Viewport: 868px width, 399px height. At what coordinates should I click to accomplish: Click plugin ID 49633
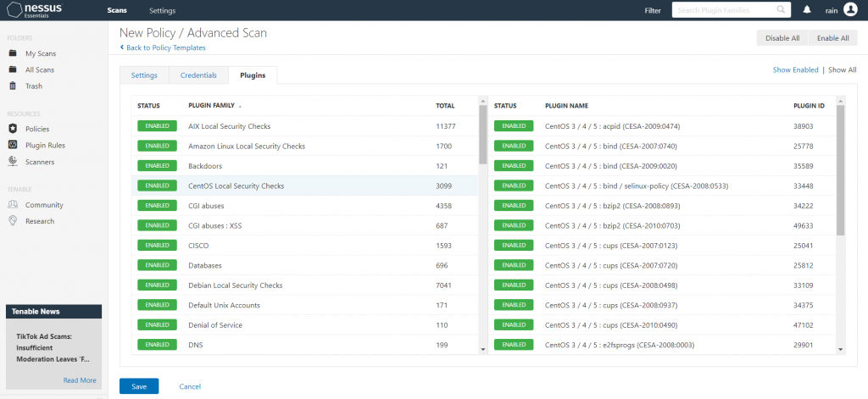tap(803, 226)
